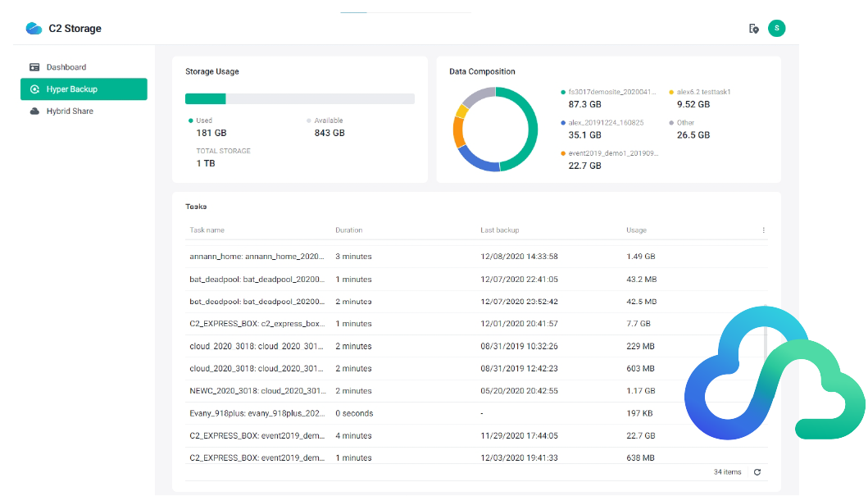Image resolution: width=868 pixels, height=496 pixels.
Task: Select the Evany_918plus task row
Action: point(477,413)
